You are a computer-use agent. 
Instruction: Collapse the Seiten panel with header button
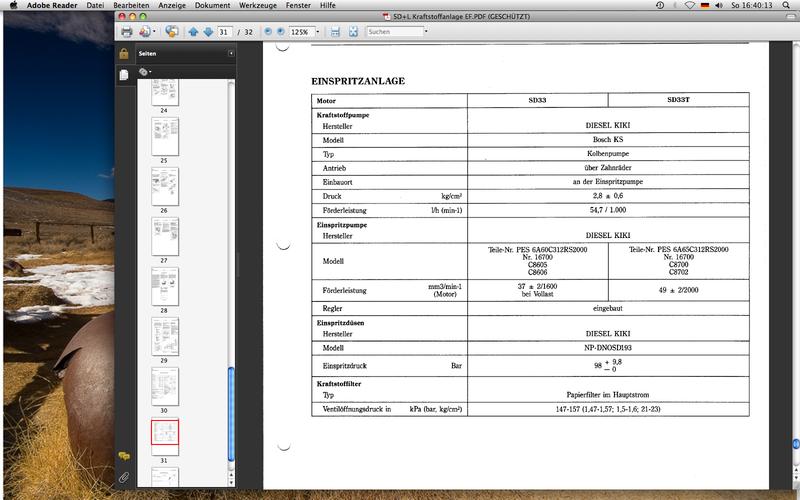point(231,53)
